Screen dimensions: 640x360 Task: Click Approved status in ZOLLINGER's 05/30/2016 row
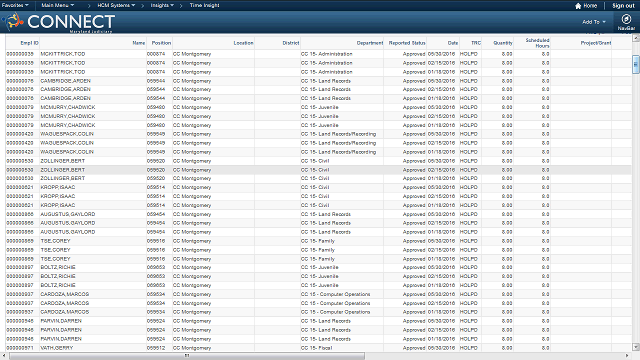coord(413,161)
